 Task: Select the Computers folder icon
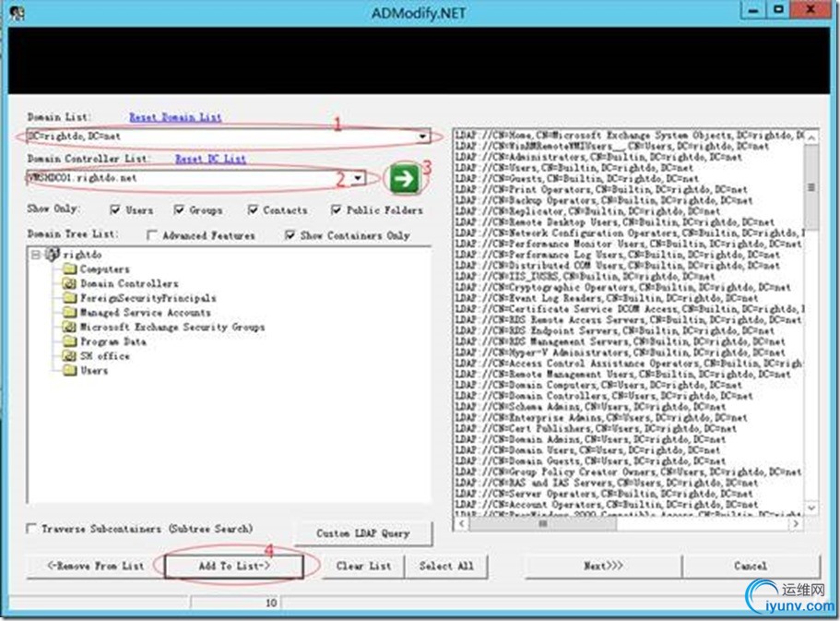(70, 269)
